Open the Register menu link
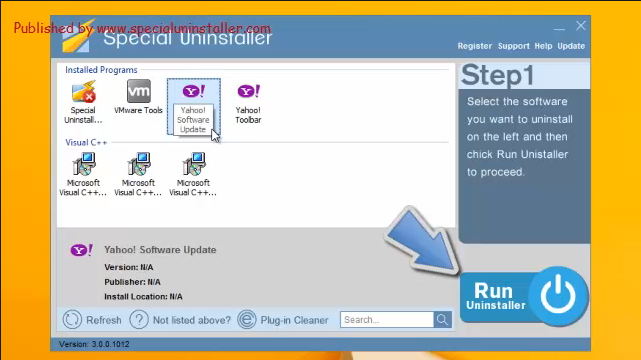The image size is (641, 360). [475, 46]
